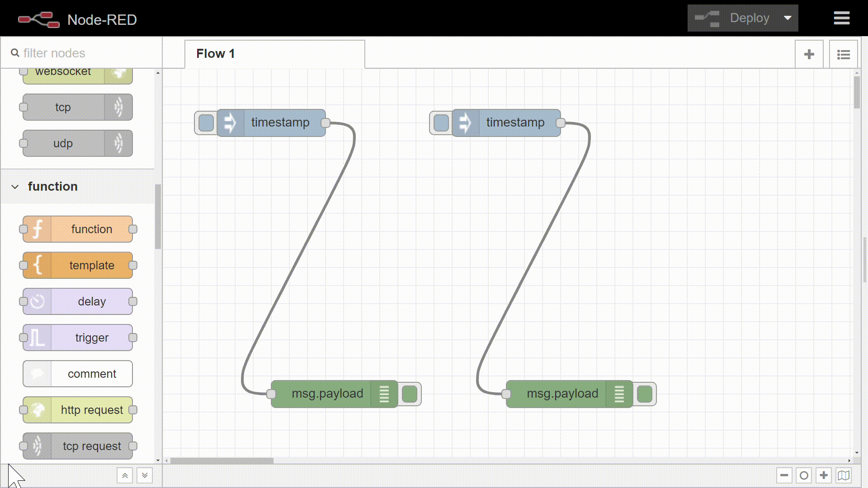Select the comment node in palette
Screen dimensions: 868x488
coord(78,374)
